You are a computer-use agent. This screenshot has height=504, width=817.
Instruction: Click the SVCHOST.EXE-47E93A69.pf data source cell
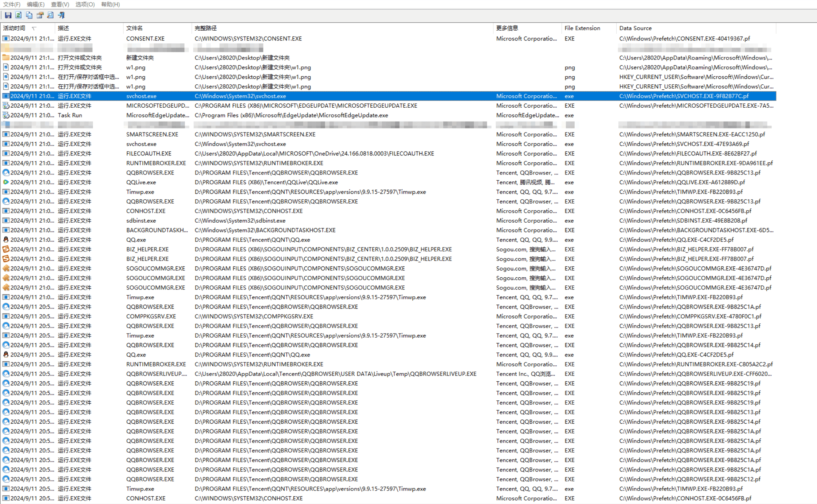point(684,144)
